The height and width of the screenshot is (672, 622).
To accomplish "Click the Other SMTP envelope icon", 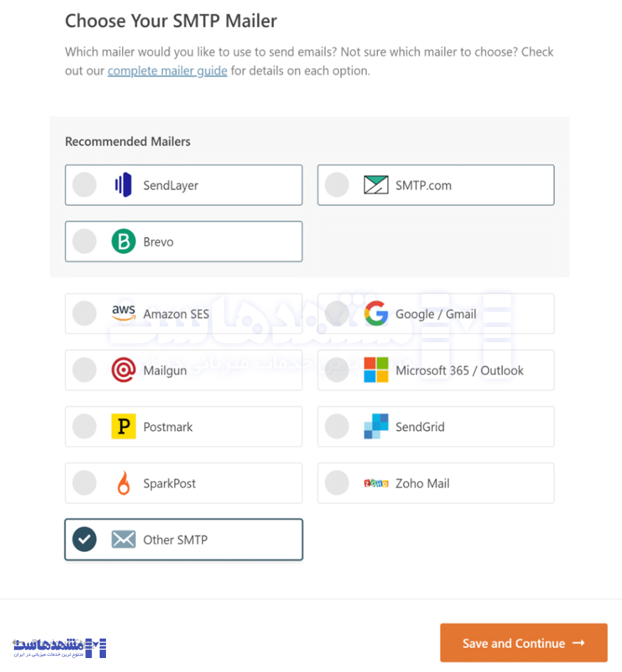I will click(x=123, y=539).
